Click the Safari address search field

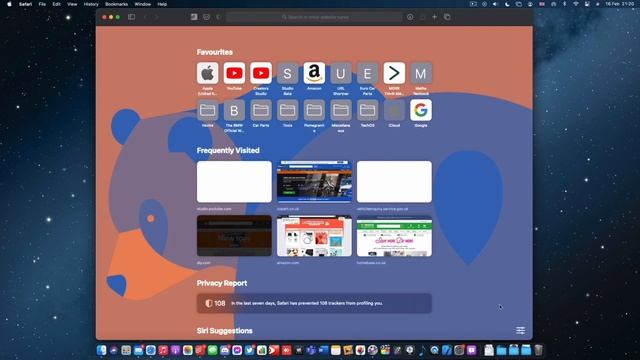click(x=314, y=17)
